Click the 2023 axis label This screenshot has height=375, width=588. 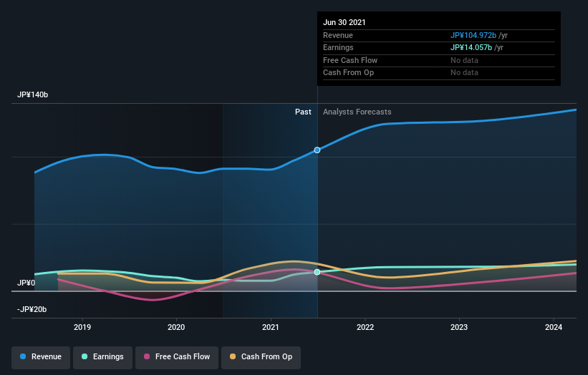coord(459,327)
